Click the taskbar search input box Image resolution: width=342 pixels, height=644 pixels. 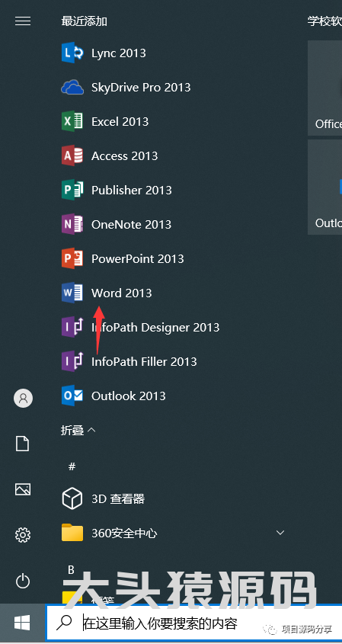[194, 623]
